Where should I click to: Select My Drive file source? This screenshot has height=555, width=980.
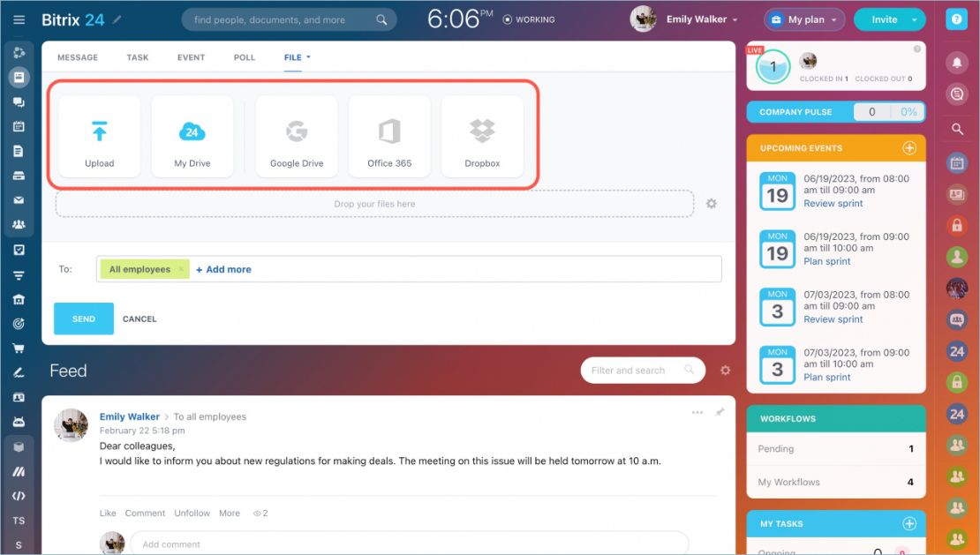click(x=192, y=137)
